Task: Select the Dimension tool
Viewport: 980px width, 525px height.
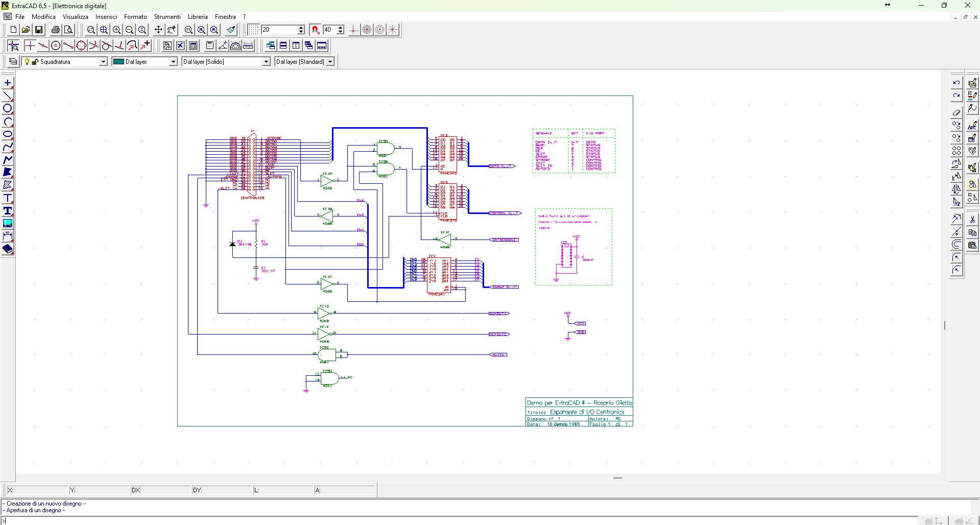Action: (8, 236)
